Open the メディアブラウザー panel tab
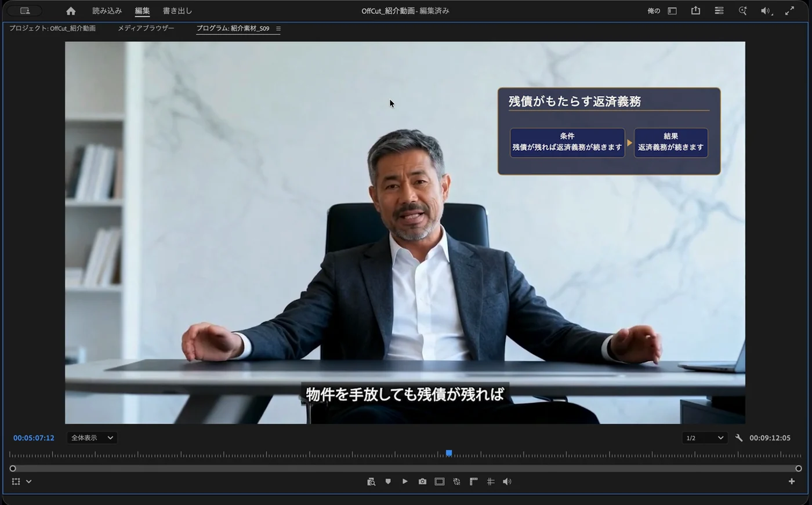Image resolution: width=812 pixels, height=505 pixels. coord(146,28)
